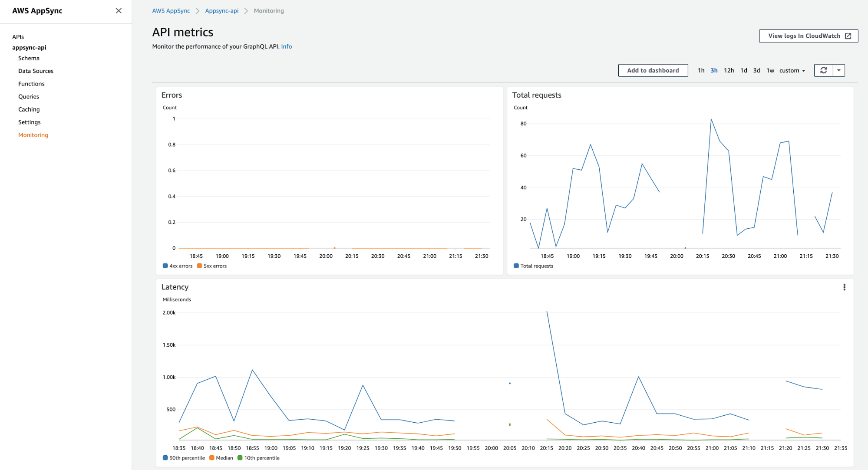868x470 pixels.
Task: Close the AWS AppSync sidebar panel
Action: point(119,11)
